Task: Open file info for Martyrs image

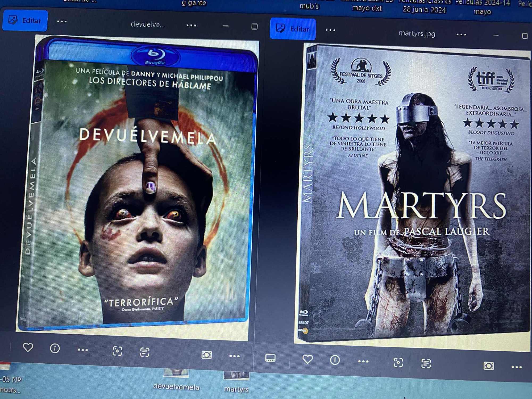Action: pyautogui.click(x=335, y=360)
